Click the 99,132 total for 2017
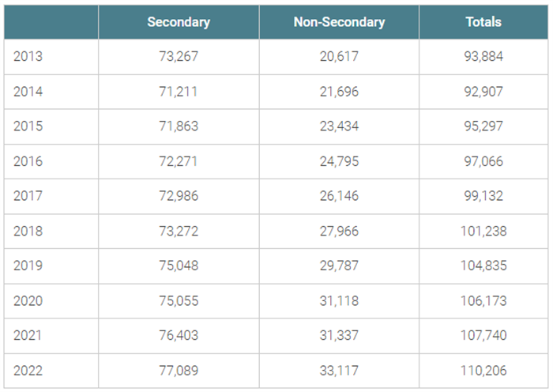The image size is (553, 392). tap(483, 196)
